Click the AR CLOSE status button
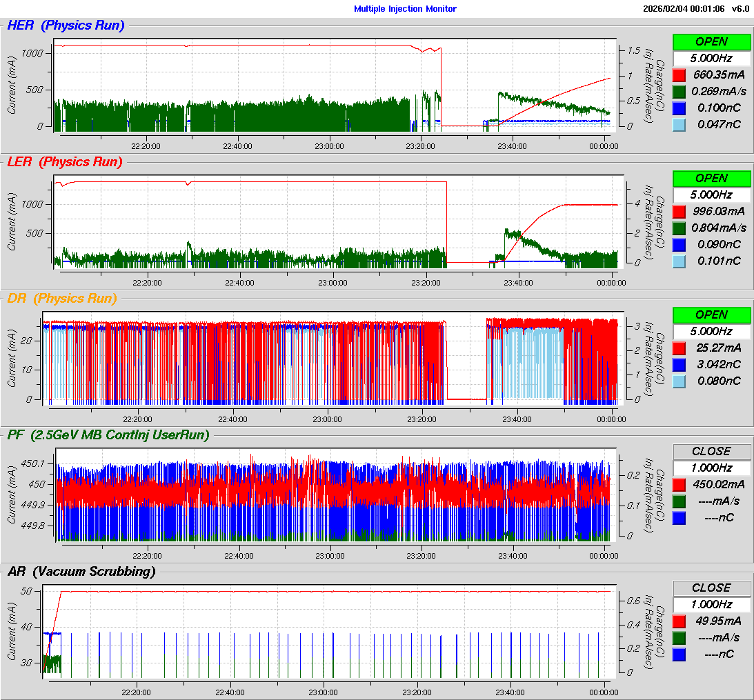The width and height of the screenshot is (754, 700). [x=711, y=588]
